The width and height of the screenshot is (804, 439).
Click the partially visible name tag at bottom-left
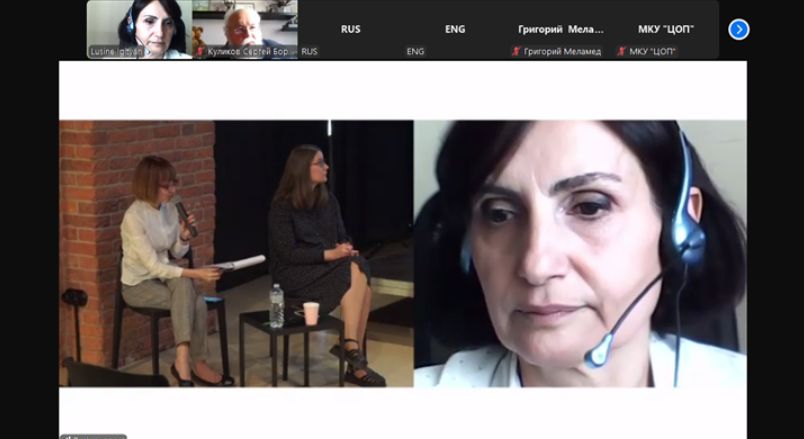93,436
